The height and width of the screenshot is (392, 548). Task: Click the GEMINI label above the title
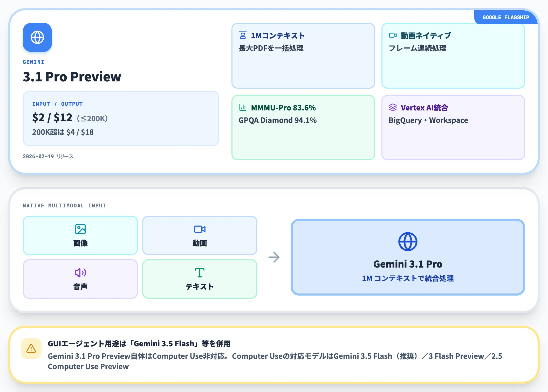[33, 62]
